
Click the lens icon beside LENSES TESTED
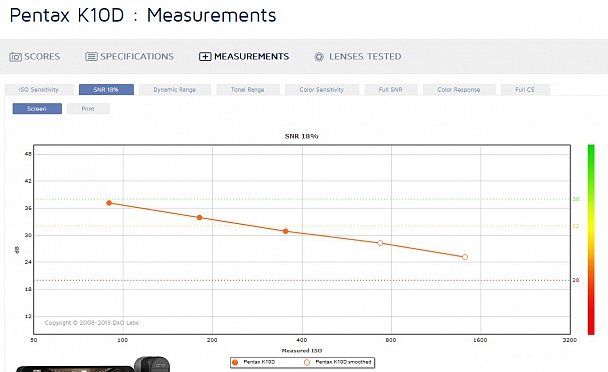[319, 57]
